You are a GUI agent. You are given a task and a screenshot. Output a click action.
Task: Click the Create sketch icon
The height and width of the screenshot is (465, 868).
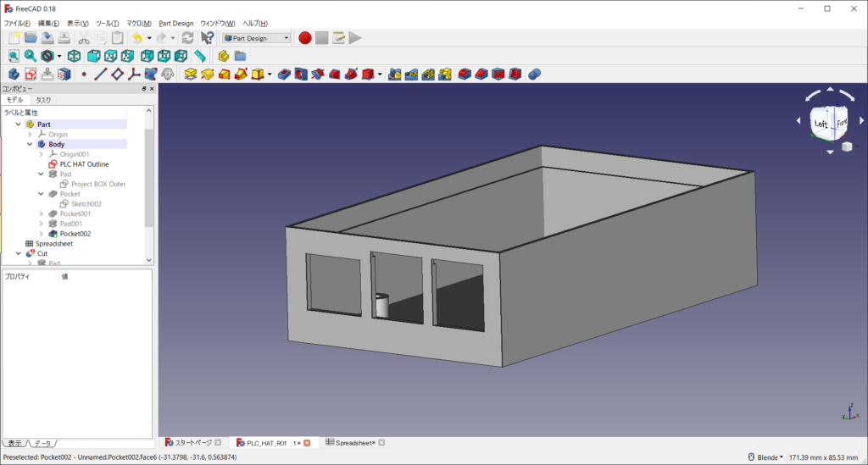(x=30, y=75)
